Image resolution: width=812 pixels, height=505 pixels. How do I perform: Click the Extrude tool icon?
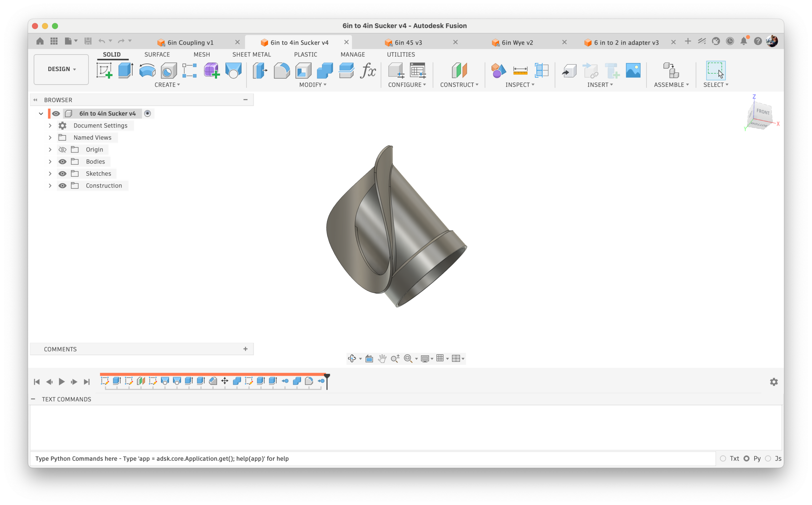tap(126, 70)
